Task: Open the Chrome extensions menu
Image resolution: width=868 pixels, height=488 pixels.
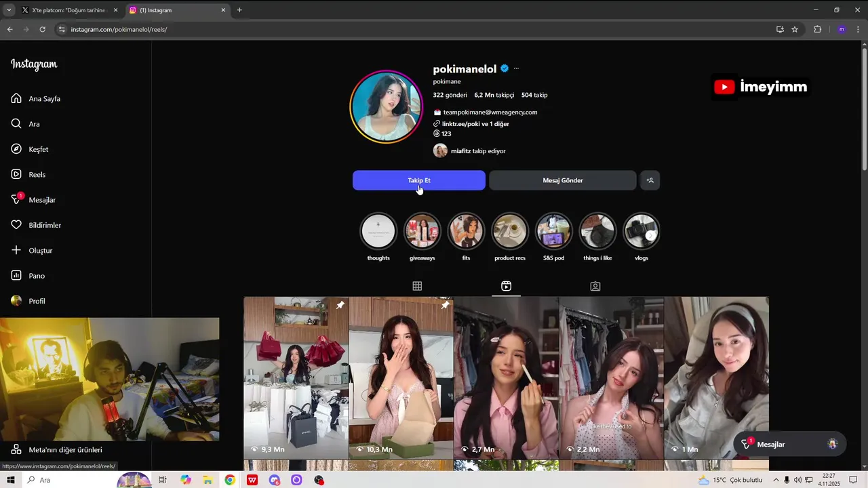Action: point(817,29)
